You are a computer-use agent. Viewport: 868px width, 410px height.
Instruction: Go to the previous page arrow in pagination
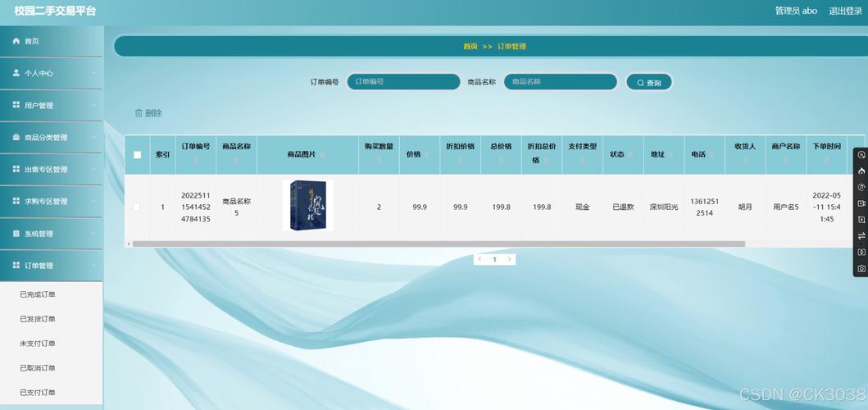tap(479, 259)
